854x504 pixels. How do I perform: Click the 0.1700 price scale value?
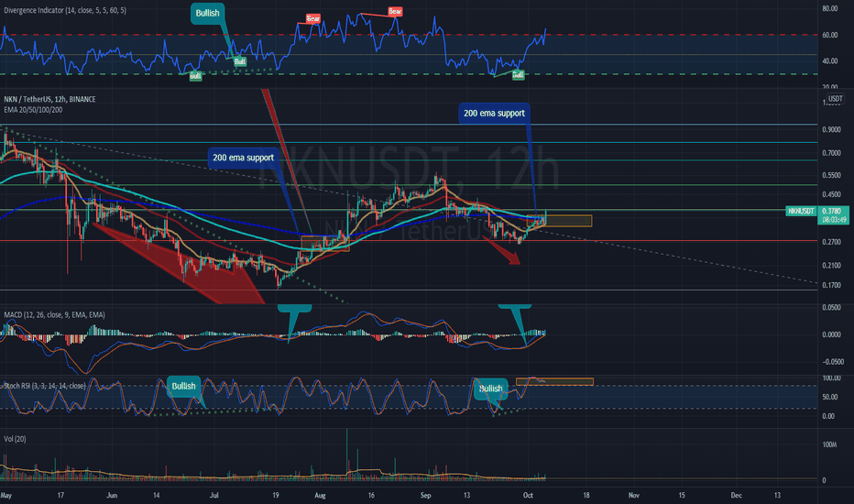tap(832, 286)
